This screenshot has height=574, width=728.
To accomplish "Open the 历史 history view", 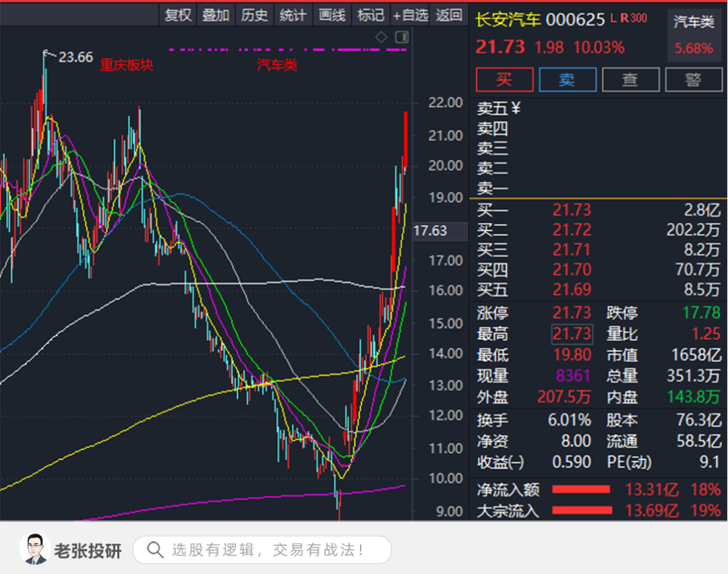I will [x=255, y=15].
